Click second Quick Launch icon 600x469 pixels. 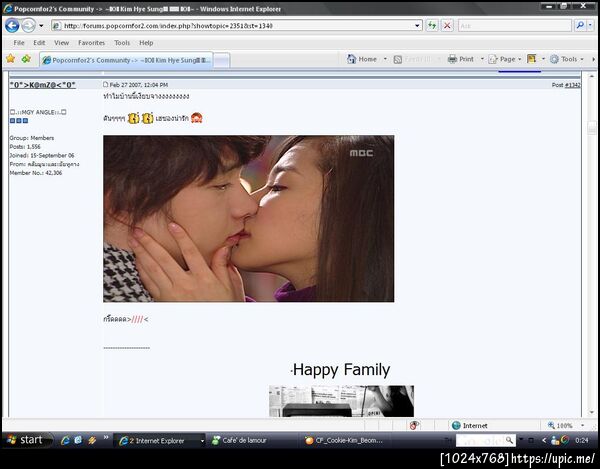pos(78,440)
